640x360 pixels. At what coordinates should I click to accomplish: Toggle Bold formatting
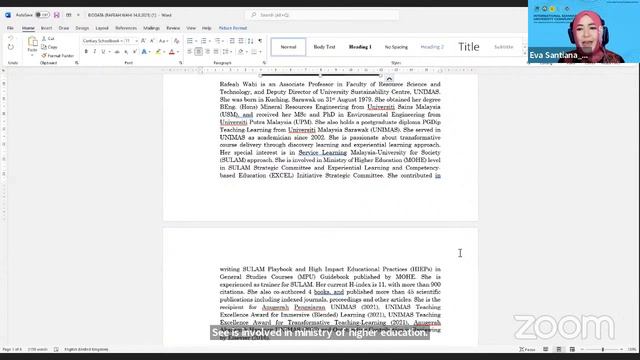coord(86,52)
